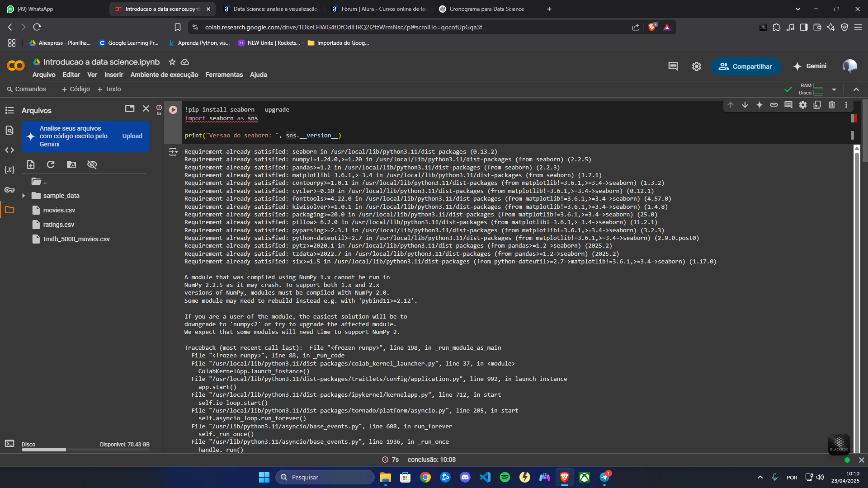Click the Compartilhar button
868x488 pixels.
coord(746,66)
